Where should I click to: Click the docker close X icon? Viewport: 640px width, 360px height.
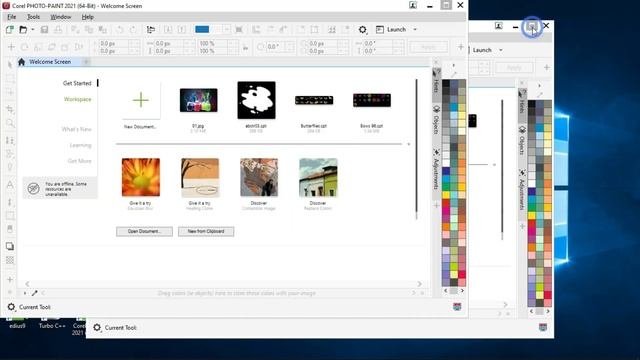tap(436, 62)
